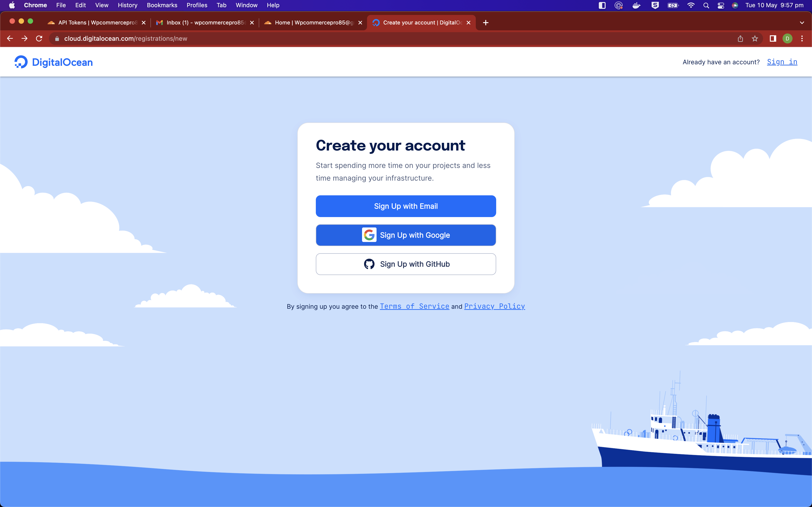The image size is (812, 507).
Task: Open the Terms of Service link
Action: [x=414, y=306]
